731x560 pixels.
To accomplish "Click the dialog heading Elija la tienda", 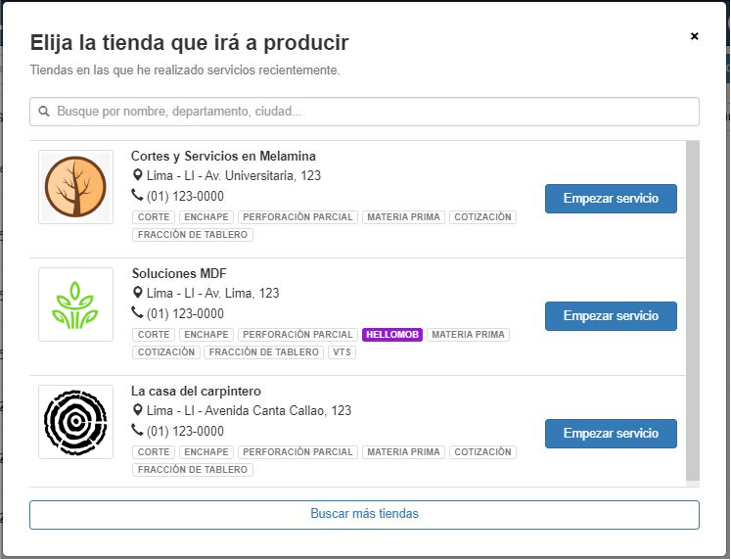I will click(189, 43).
